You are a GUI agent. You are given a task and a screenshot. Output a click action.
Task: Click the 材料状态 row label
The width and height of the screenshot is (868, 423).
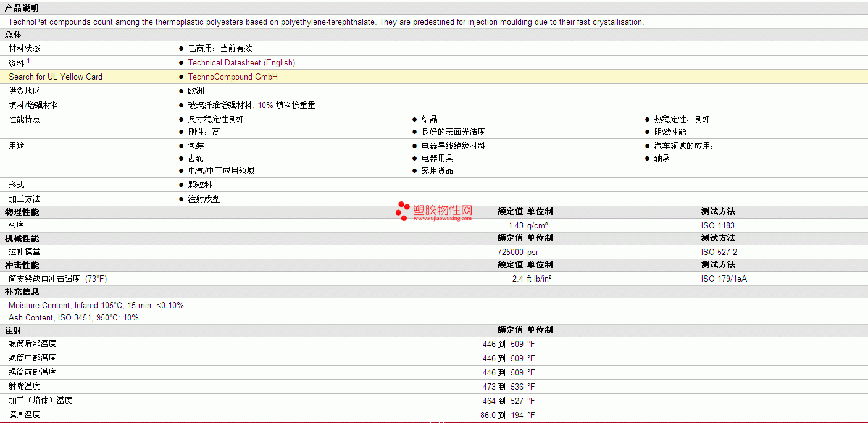tap(25, 48)
